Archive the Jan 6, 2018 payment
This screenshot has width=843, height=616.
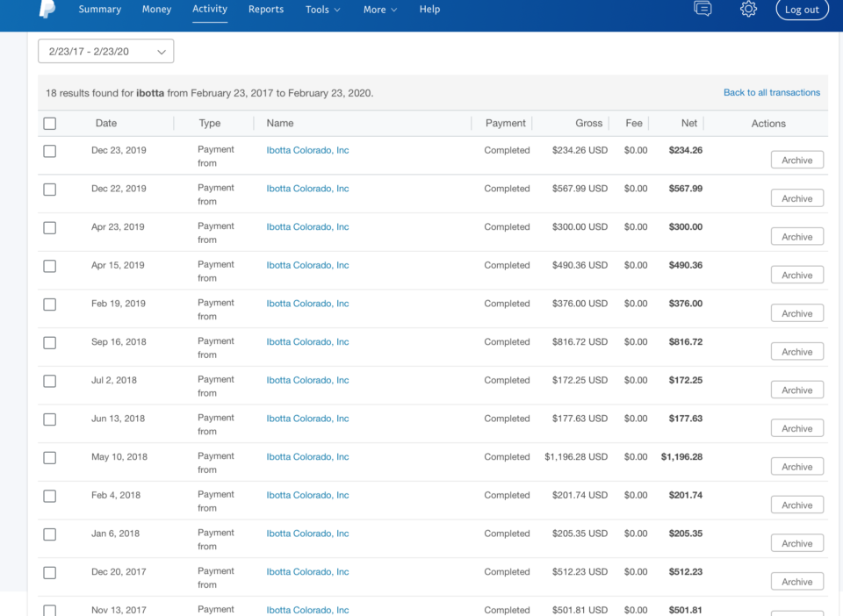(796, 543)
